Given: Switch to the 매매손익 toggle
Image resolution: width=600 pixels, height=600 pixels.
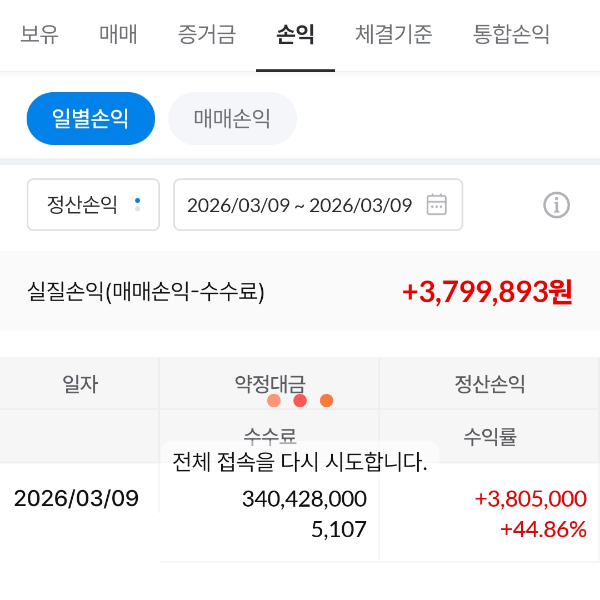Looking at the screenshot, I should pos(232,119).
